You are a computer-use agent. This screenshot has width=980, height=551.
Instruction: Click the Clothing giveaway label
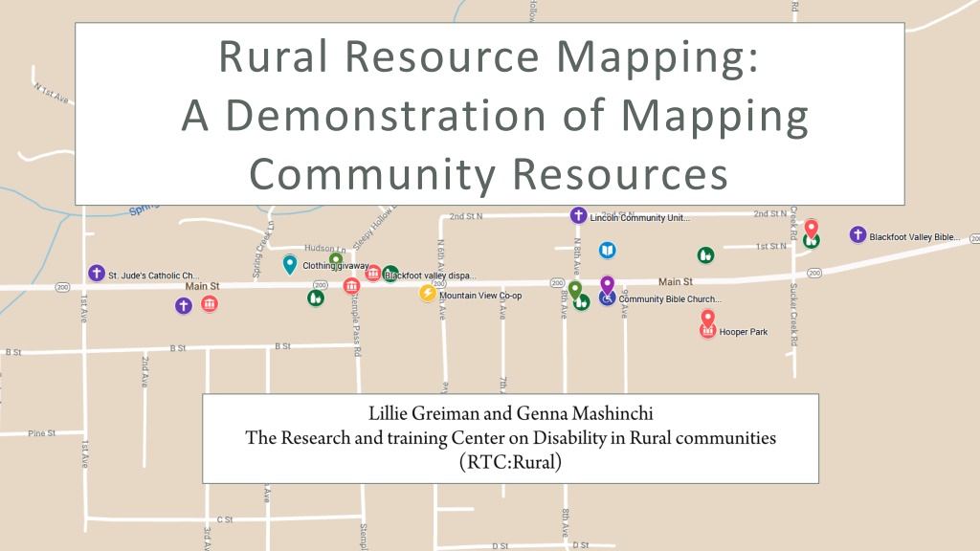point(336,266)
